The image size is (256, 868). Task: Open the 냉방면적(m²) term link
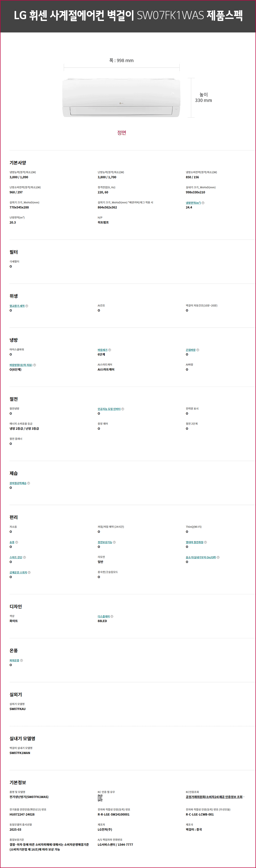click(193, 203)
